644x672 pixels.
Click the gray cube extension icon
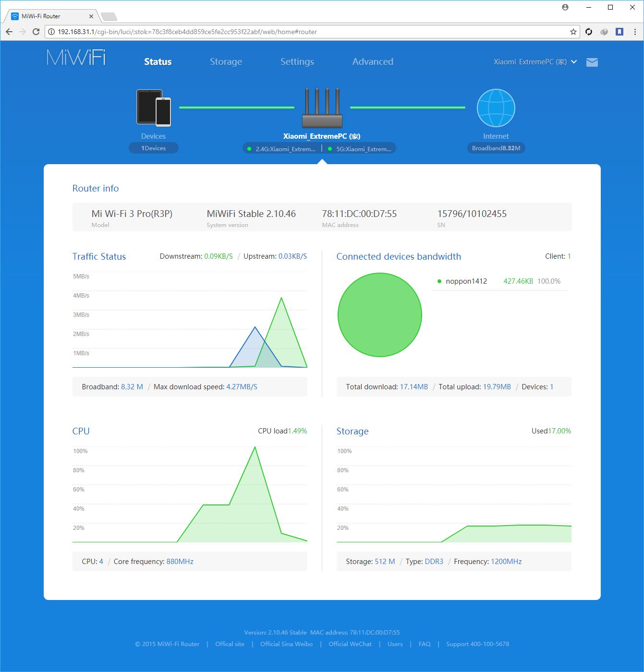tap(604, 32)
